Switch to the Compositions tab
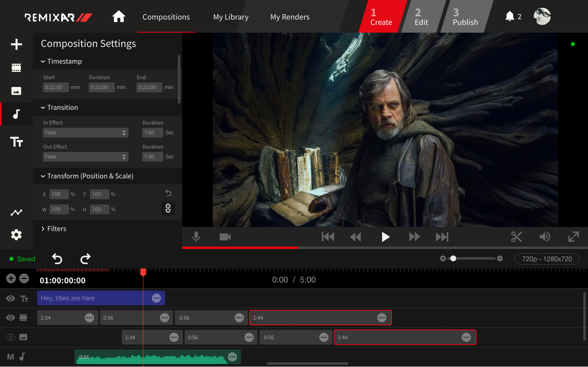The height and width of the screenshot is (367, 588). (x=166, y=17)
